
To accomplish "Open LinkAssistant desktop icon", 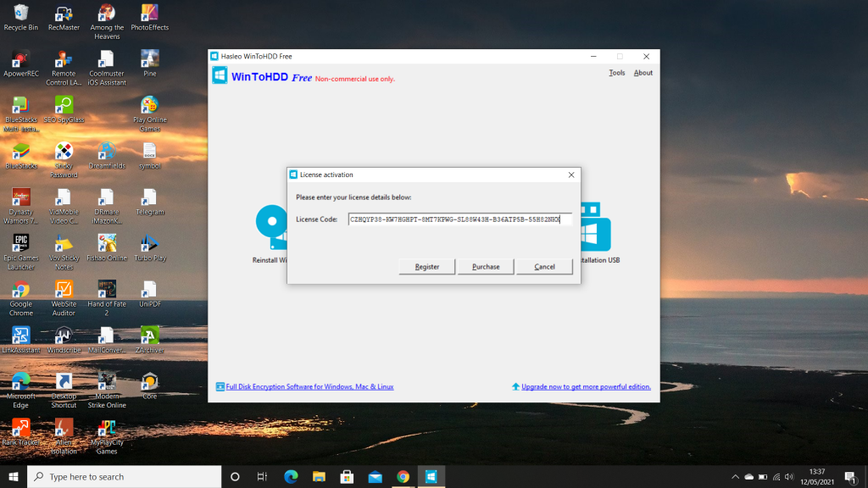I will tap(21, 341).
